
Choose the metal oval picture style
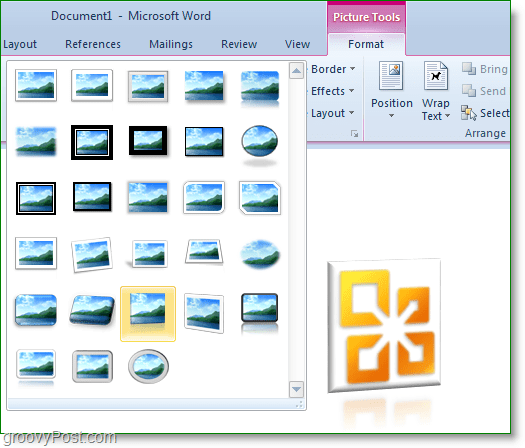(148, 366)
